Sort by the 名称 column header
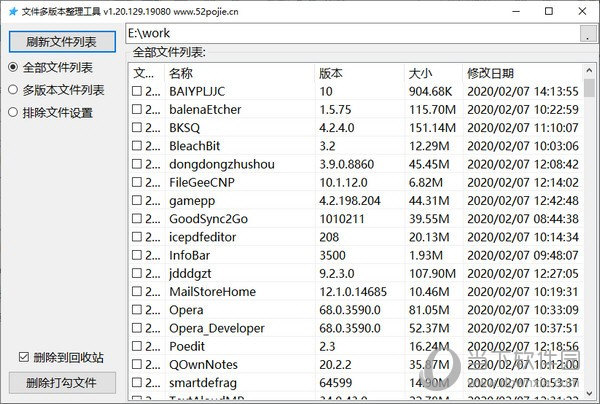Screen dimensions: 600x404 pos(240,73)
